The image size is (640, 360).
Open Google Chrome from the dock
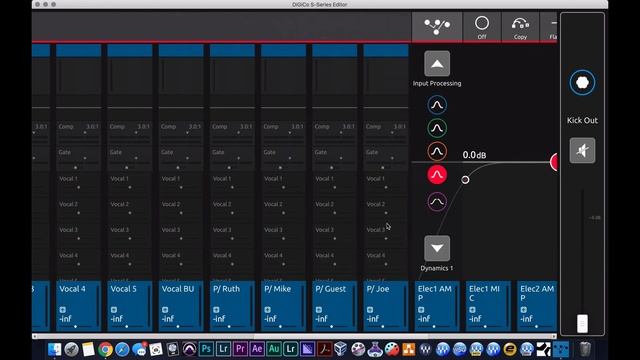(105, 349)
